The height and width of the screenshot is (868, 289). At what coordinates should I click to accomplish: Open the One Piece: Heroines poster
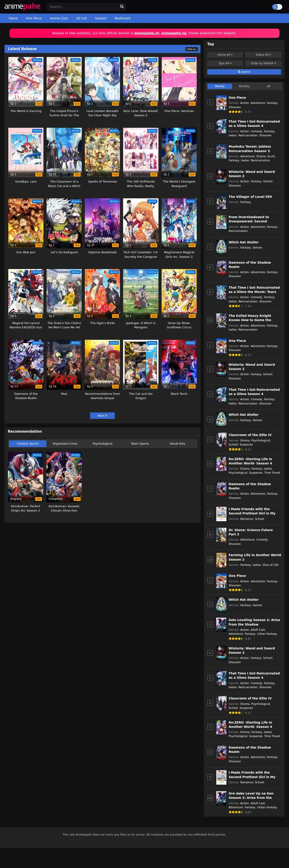(179, 82)
